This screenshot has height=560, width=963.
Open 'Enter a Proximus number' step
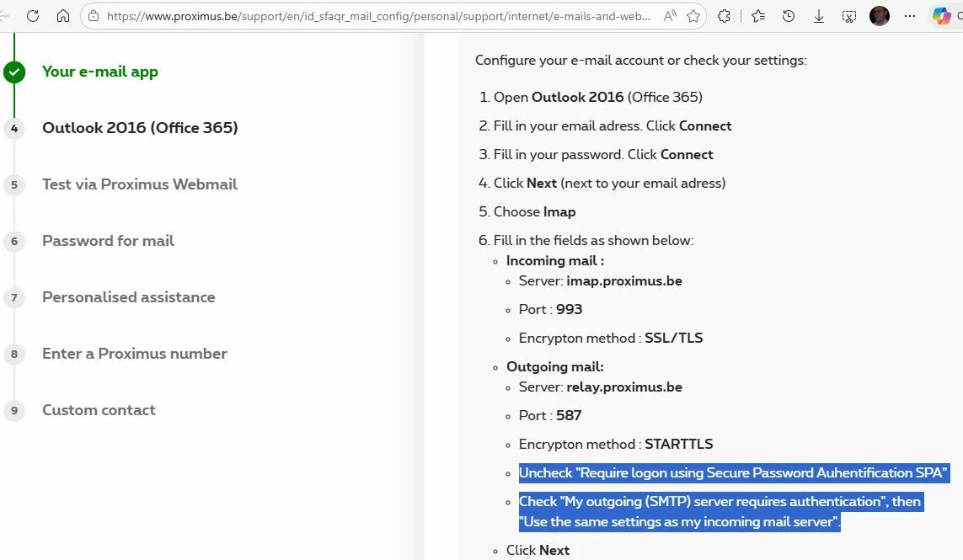pyautogui.click(x=135, y=354)
